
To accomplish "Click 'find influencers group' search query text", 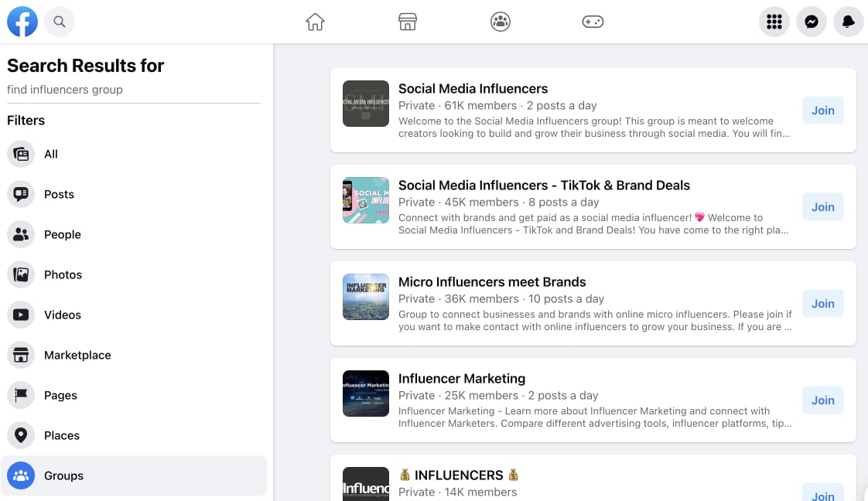I will [x=65, y=90].
